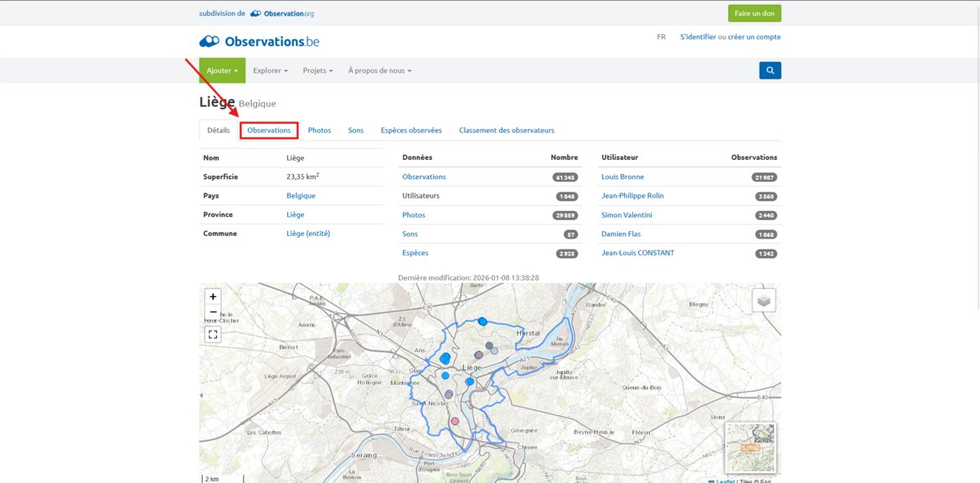Expand the Ajouter dropdown menu
Viewport: 980px width, 483px height.
pos(222,70)
